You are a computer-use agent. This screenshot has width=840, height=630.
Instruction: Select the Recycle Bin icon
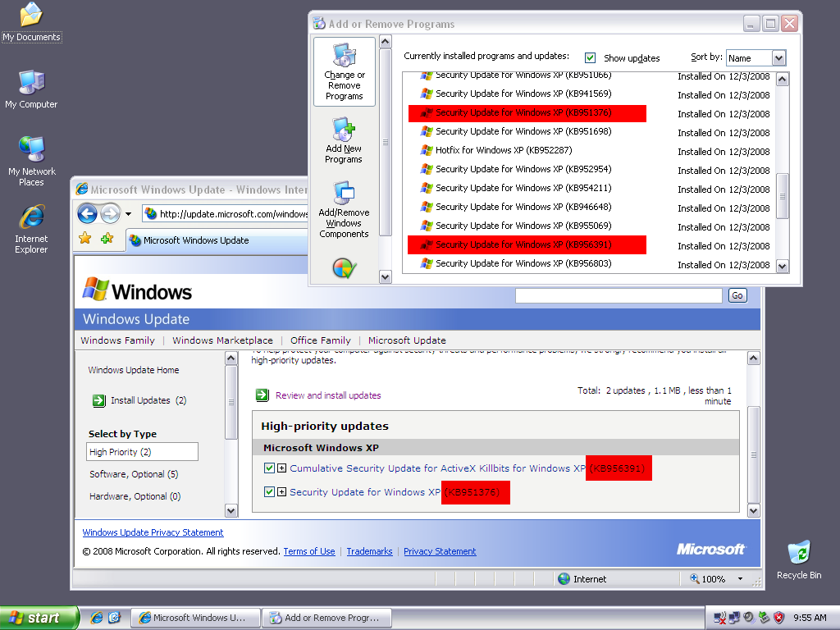coord(799,560)
